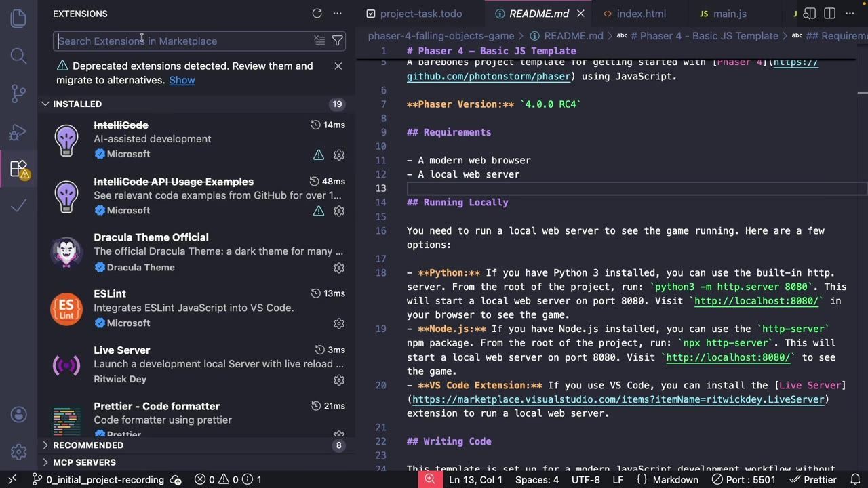Click the source control sync cloud icon
Viewport: 868px width, 488px height.
pyautogui.click(x=176, y=479)
